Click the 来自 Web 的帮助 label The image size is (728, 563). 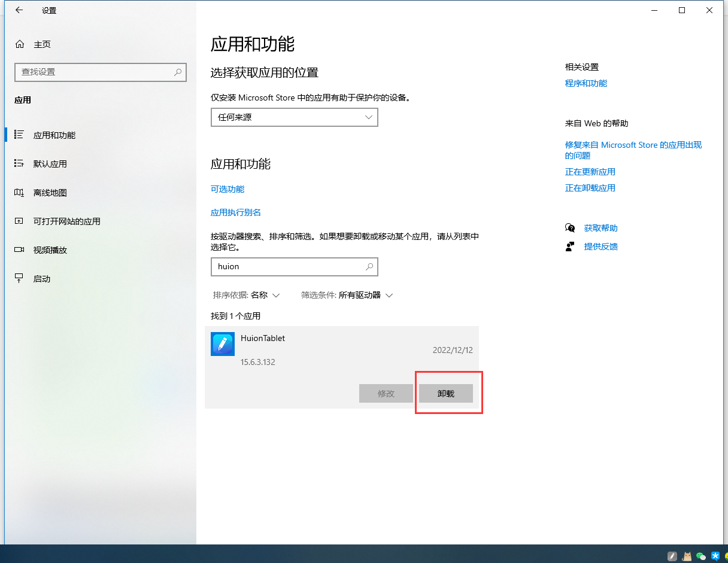pos(597,123)
